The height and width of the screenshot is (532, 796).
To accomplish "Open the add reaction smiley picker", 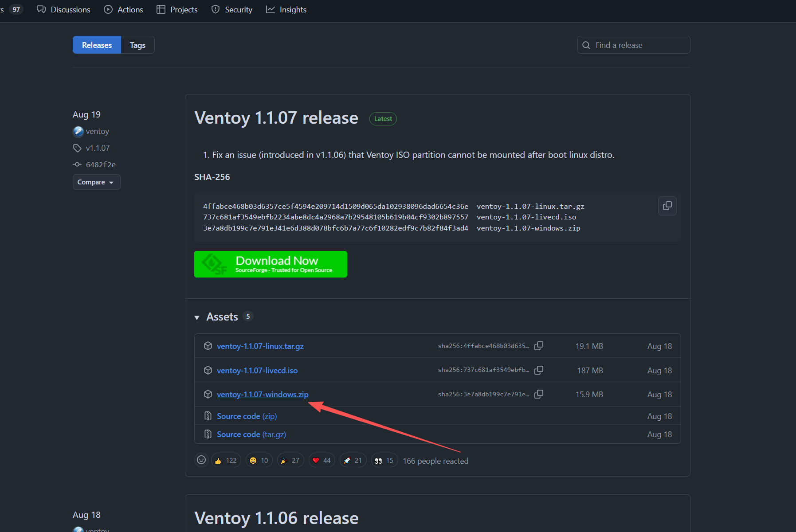I will click(201, 460).
